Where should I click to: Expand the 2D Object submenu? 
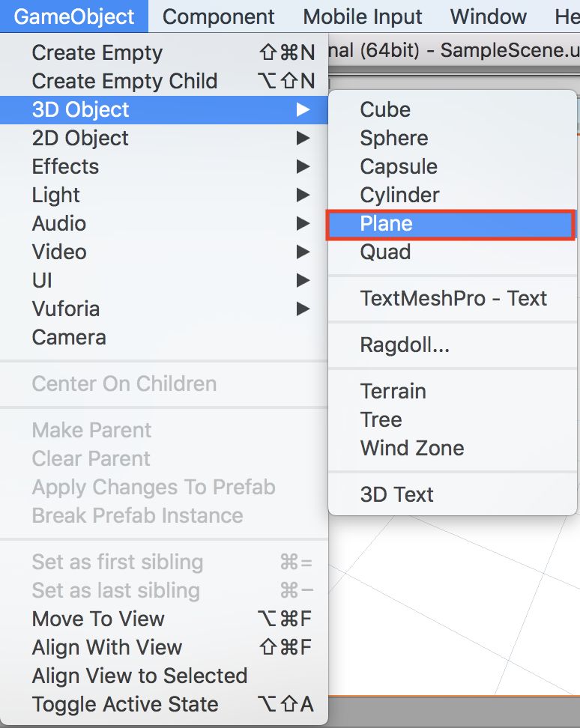(x=80, y=139)
